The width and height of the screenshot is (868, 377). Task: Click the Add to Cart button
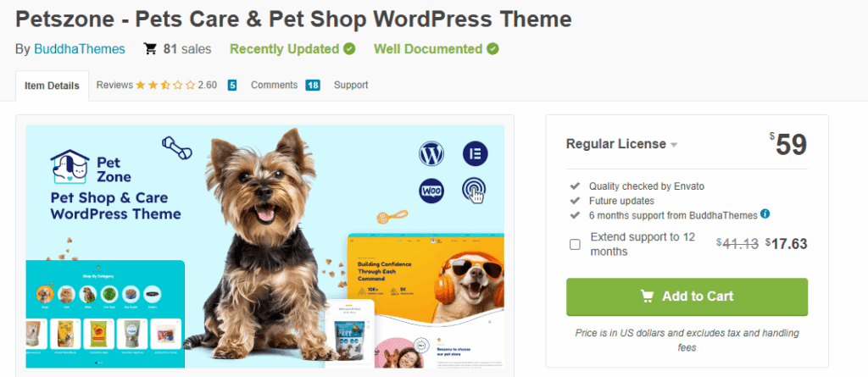pos(687,297)
